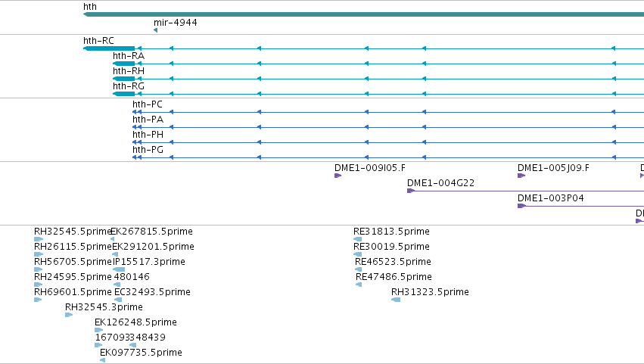Click the DME1-003P04 label
Viewport: 644px width, 364px height.
[551, 198]
